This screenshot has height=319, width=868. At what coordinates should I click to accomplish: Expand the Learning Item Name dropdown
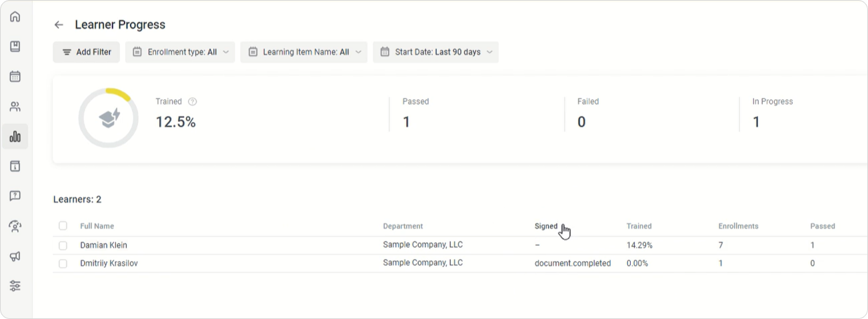[x=303, y=52]
